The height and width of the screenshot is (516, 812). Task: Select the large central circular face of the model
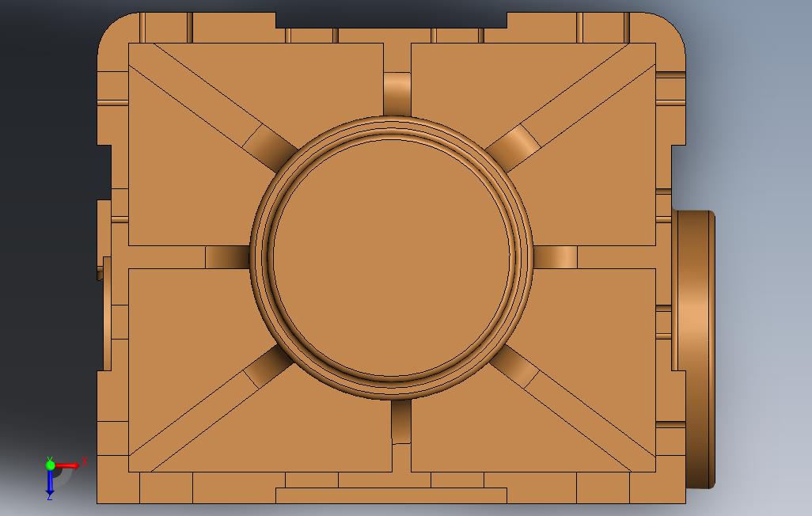[391, 257]
